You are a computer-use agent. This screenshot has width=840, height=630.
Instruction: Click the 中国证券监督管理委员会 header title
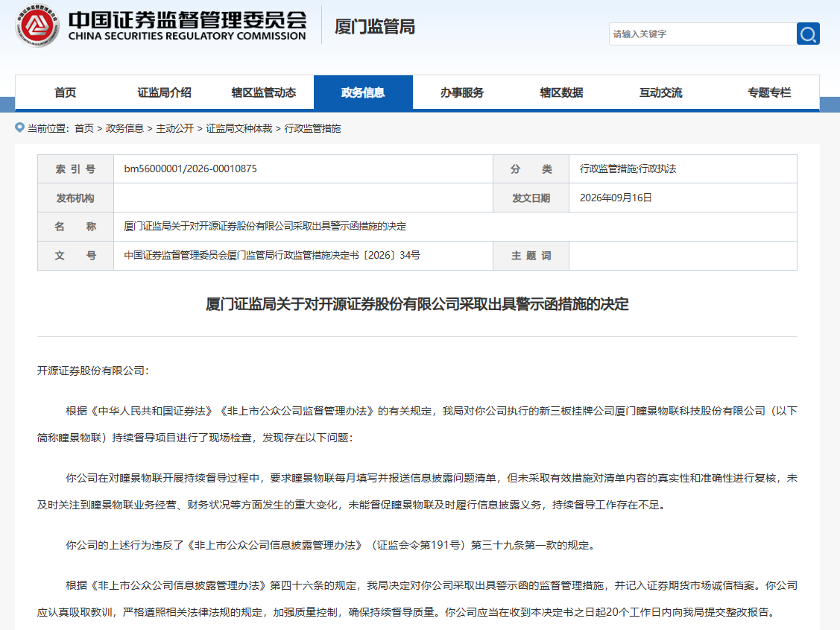188,20
